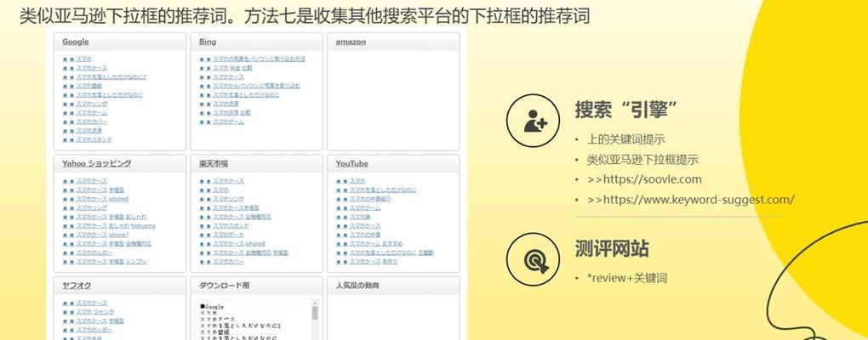Image resolution: width=868 pixels, height=340 pixels.
Task: Open the 楽天市場 panel heading
Action: click(213, 164)
